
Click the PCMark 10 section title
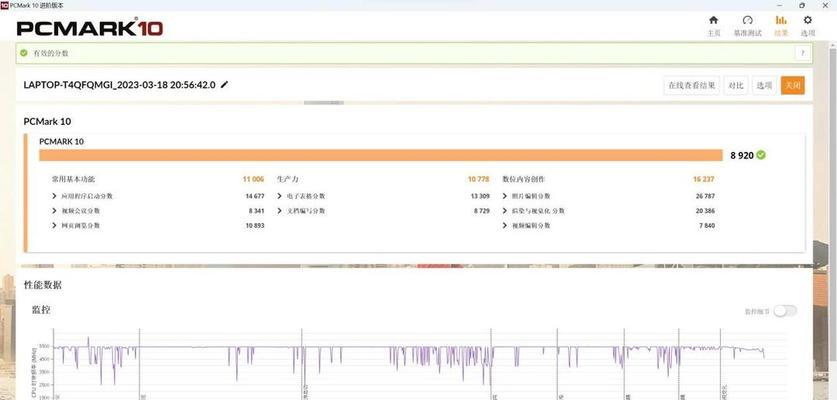tap(47, 122)
